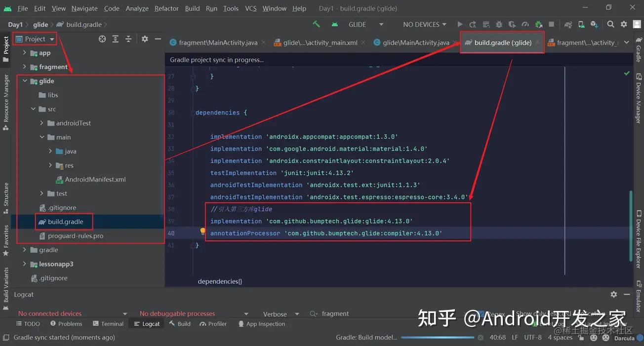Run the app with the green play button
Image resolution: width=644 pixels, height=346 pixels.
pos(460,24)
